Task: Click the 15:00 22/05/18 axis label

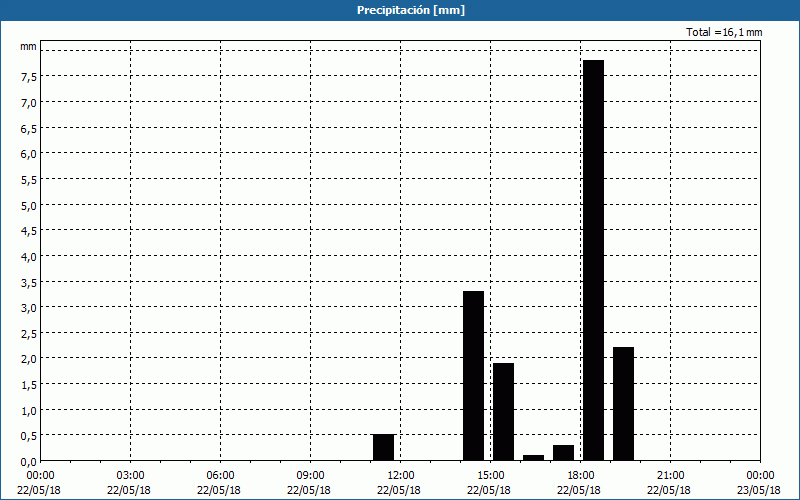Action: [x=490, y=483]
